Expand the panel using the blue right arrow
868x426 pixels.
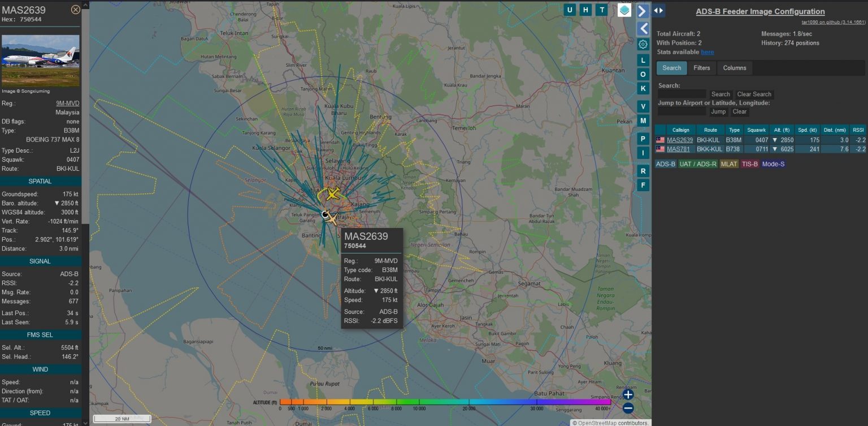(x=642, y=10)
